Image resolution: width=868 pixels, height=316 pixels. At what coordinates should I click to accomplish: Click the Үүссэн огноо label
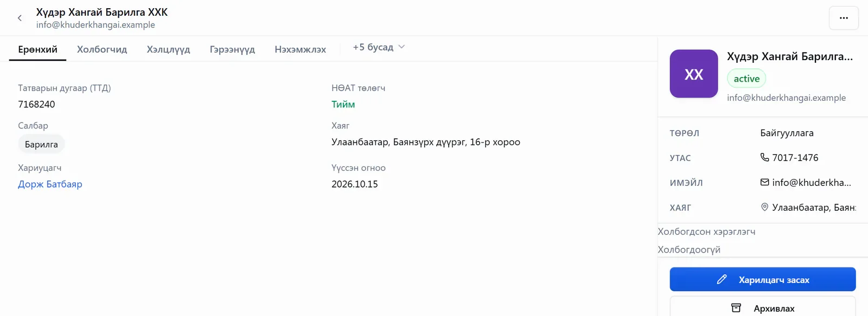[359, 168]
